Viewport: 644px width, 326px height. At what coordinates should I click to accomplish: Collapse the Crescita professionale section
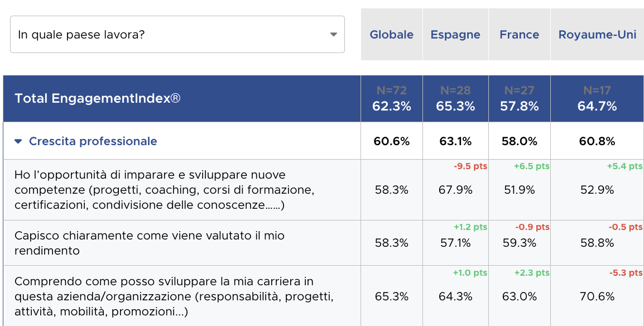coord(18,142)
